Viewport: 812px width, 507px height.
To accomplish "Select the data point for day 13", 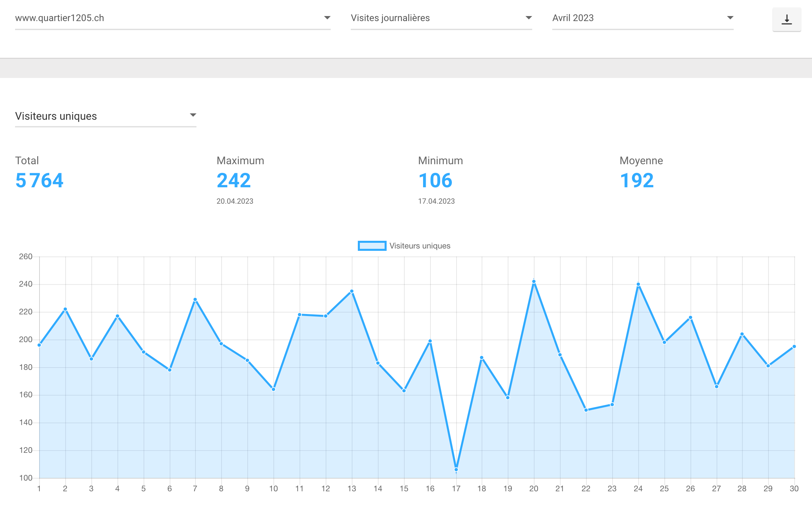I will (352, 291).
